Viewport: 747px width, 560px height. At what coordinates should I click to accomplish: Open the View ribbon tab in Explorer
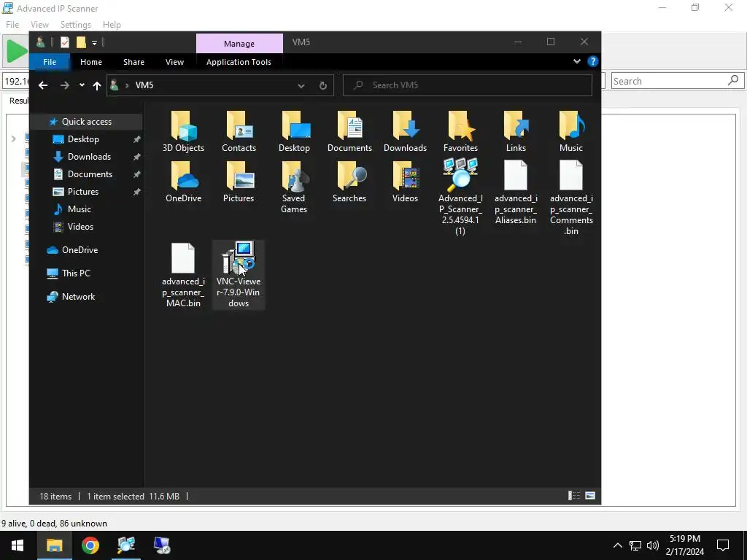[x=174, y=62]
